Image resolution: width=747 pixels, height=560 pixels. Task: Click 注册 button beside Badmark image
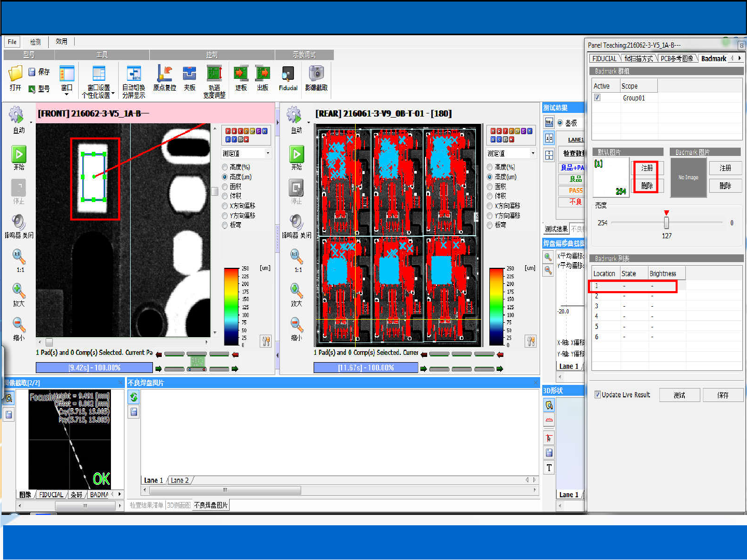725,168
